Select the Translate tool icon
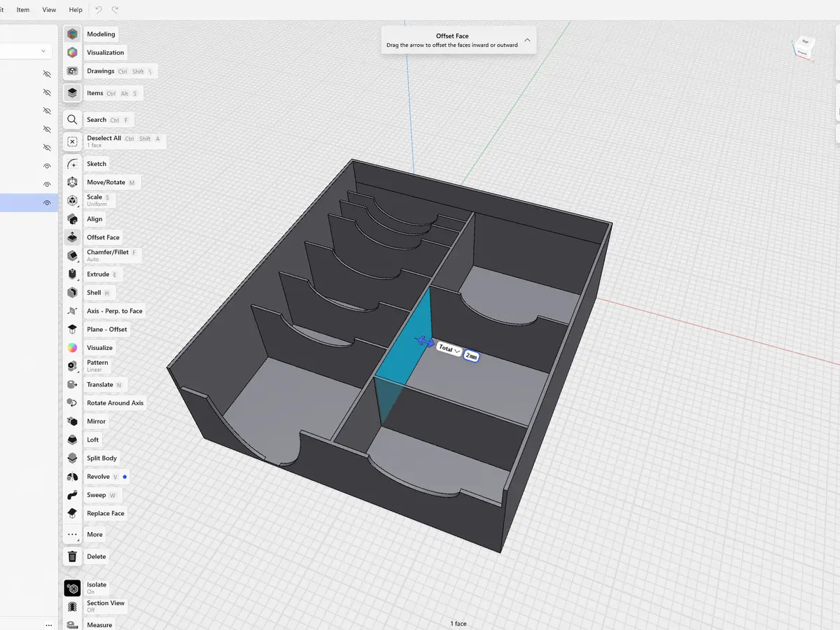 coord(72,384)
